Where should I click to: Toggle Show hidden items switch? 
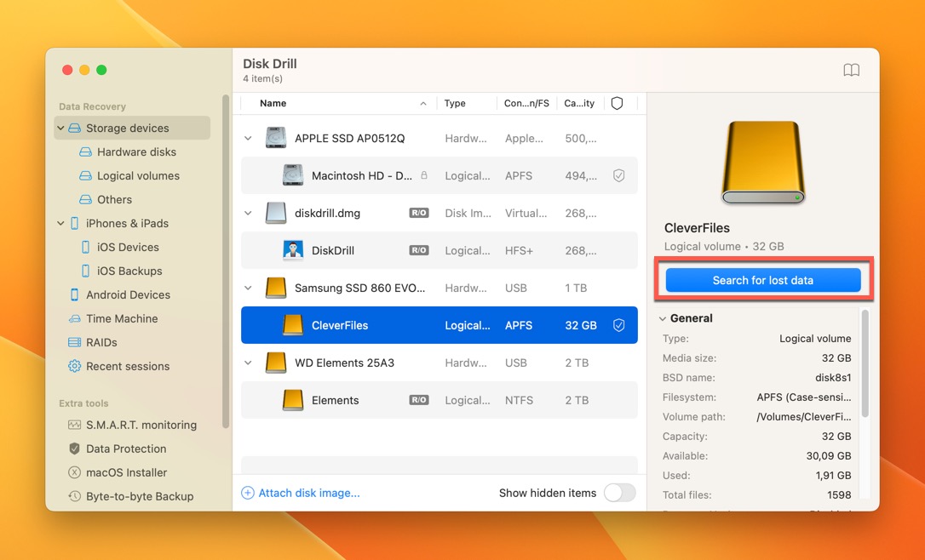[x=619, y=493]
